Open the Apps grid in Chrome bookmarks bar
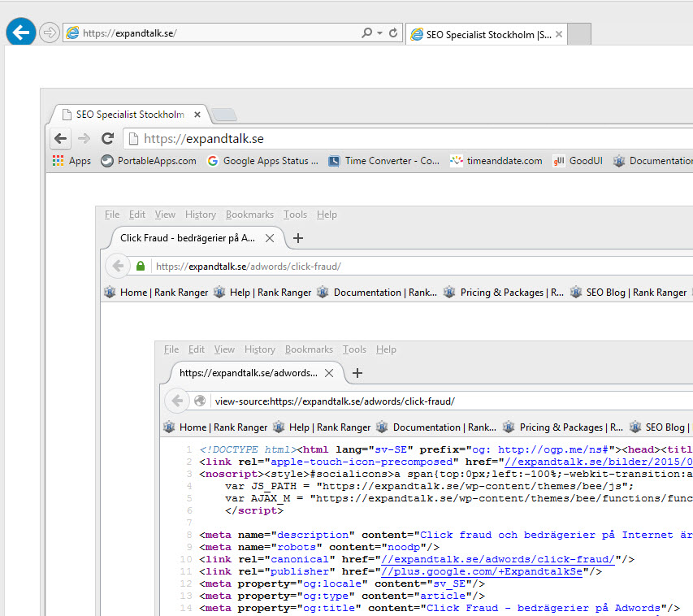Image resolution: width=693 pixels, height=616 pixels. click(71, 161)
